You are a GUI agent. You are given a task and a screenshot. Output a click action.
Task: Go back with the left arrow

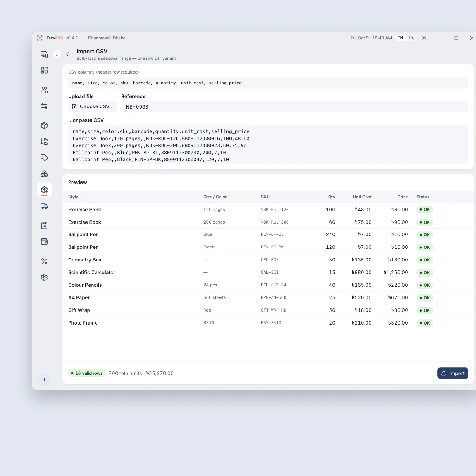pyautogui.click(x=68, y=54)
